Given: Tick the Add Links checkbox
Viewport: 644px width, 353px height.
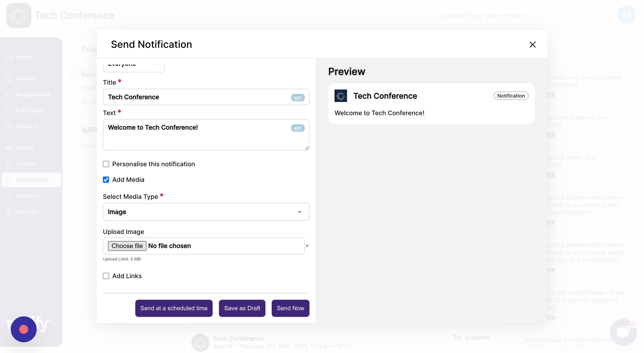Looking at the screenshot, I should click(106, 276).
